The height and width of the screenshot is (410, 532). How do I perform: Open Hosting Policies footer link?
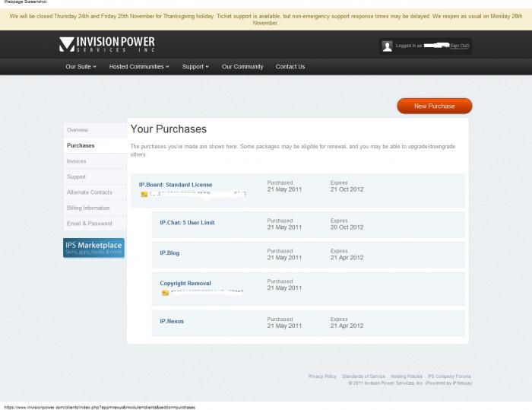pyautogui.click(x=407, y=376)
